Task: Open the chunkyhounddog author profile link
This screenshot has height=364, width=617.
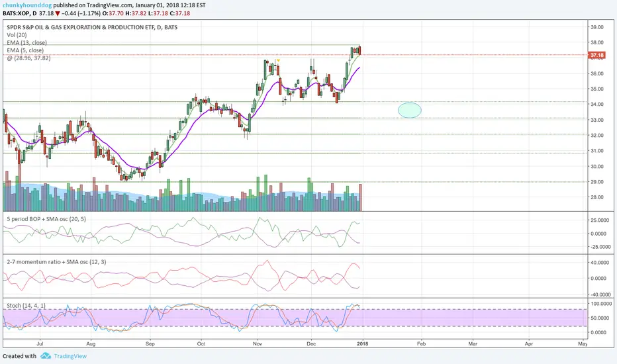Action: point(27,5)
